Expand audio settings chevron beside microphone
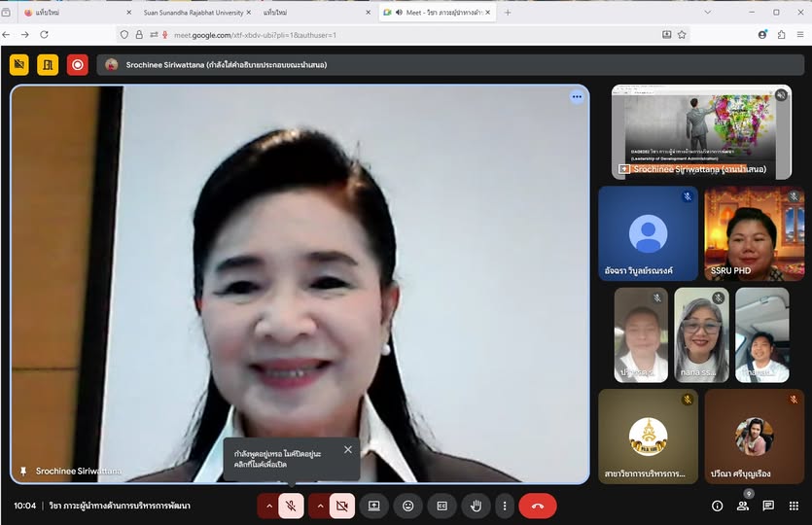This screenshot has width=812, height=525. pos(268,506)
